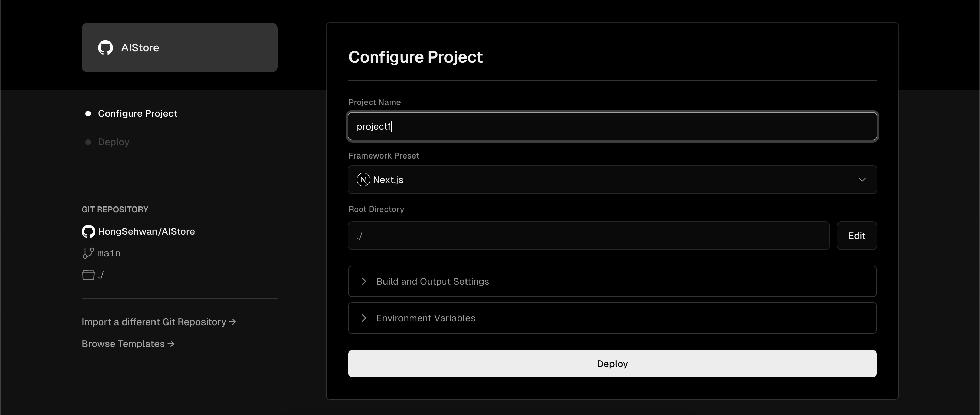Click the GitHub icon next to HongSehwan/AIStore
The width and height of the screenshot is (980, 415).
tap(88, 231)
